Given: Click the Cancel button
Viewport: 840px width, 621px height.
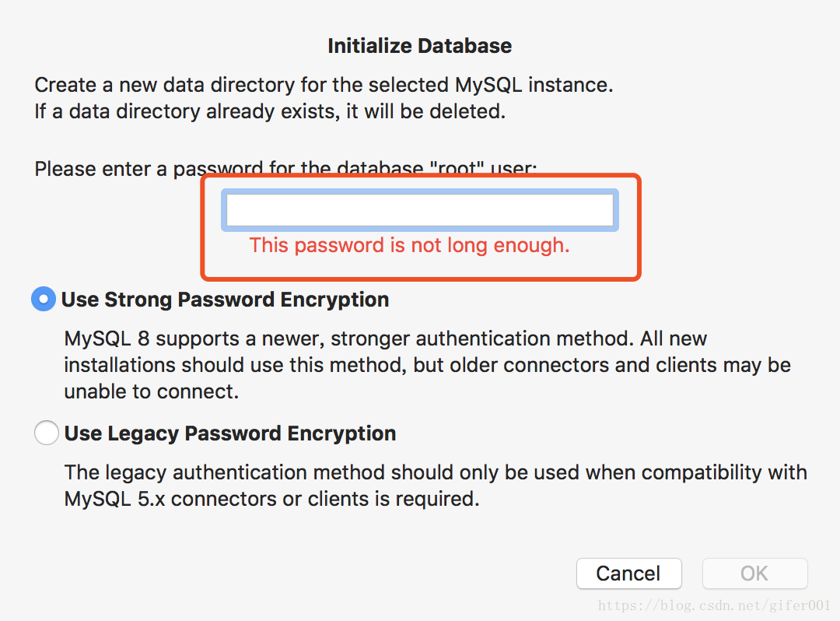Looking at the screenshot, I should pos(629,574).
